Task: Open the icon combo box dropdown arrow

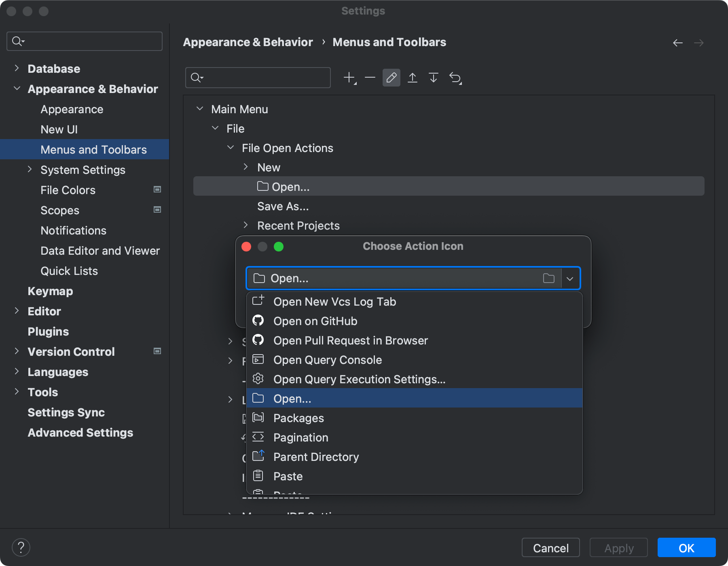Action: click(570, 279)
